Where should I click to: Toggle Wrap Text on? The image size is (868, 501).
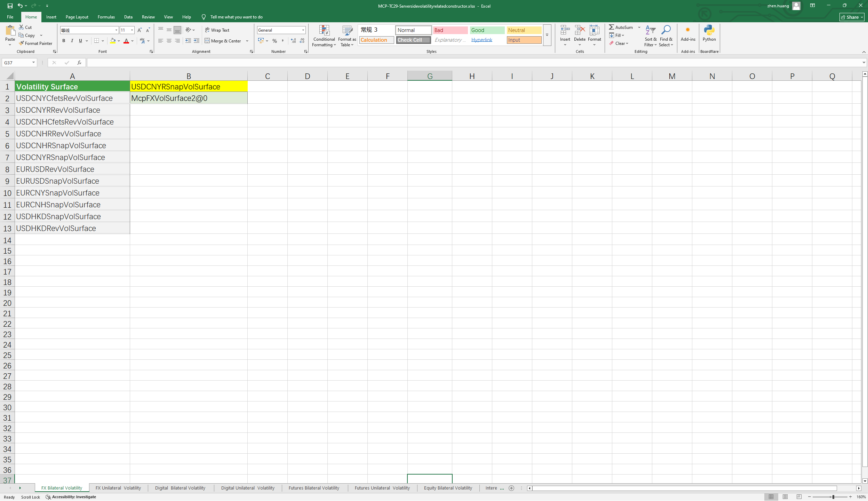[217, 30]
